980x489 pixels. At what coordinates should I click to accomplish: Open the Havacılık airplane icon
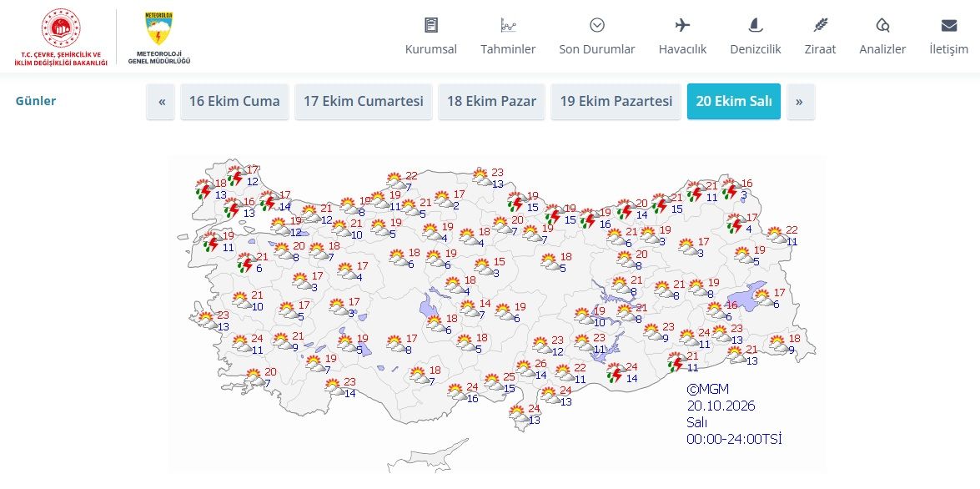(682, 25)
